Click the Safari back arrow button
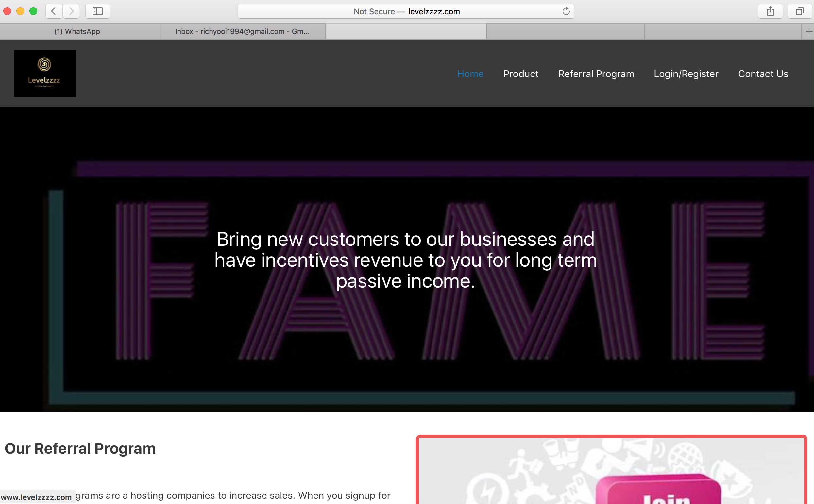The width and height of the screenshot is (814, 504). pos(54,11)
